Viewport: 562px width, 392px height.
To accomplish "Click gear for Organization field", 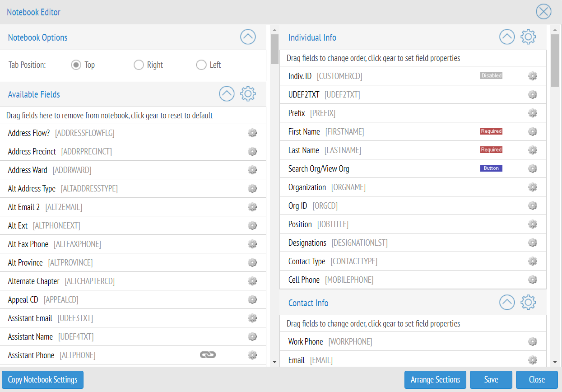I will point(533,187).
